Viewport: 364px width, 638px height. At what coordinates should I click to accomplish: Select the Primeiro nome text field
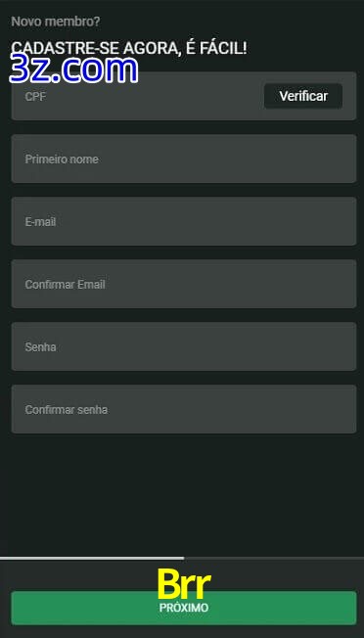184,159
